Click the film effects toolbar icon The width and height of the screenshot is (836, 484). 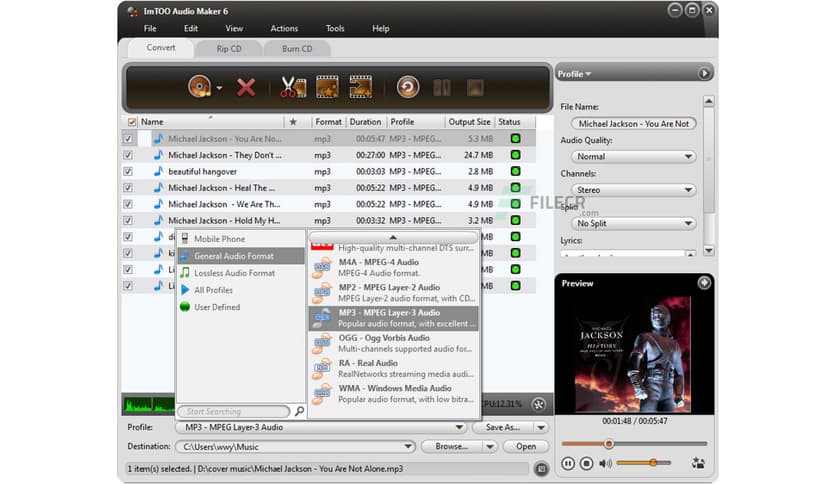tap(327, 87)
